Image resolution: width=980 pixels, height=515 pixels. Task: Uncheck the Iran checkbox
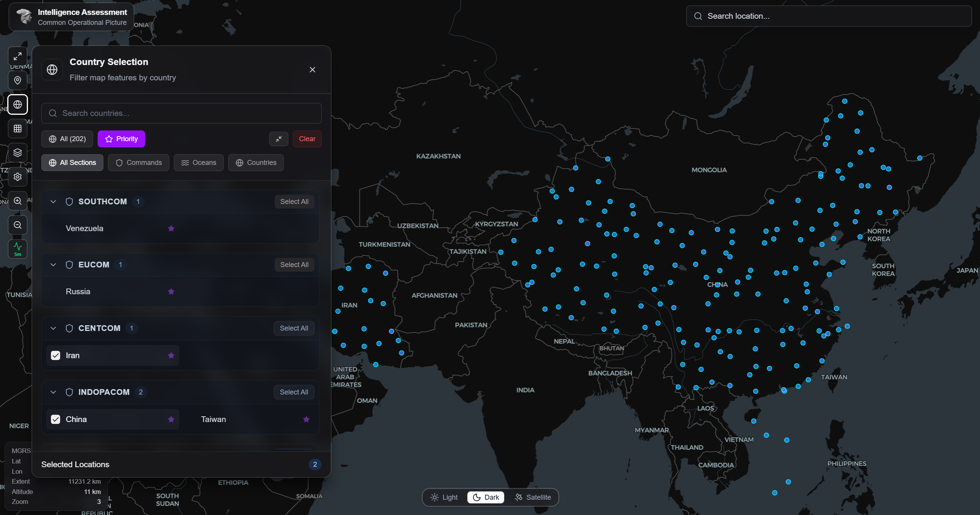click(x=56, y=355)
